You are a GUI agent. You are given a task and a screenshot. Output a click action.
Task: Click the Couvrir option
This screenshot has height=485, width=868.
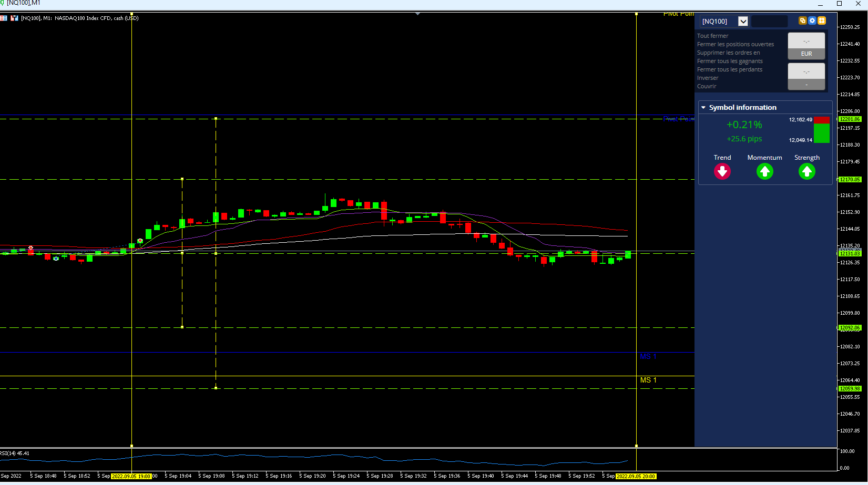707,86
